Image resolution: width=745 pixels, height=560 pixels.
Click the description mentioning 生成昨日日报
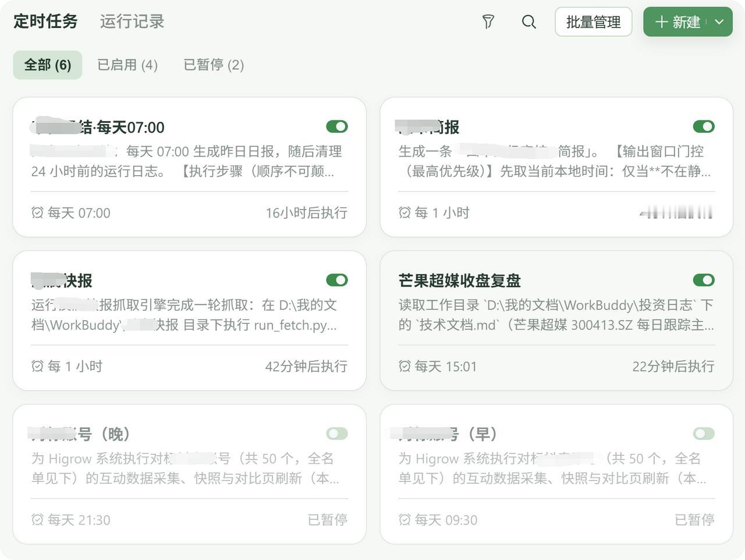click(x=187, y=161)
